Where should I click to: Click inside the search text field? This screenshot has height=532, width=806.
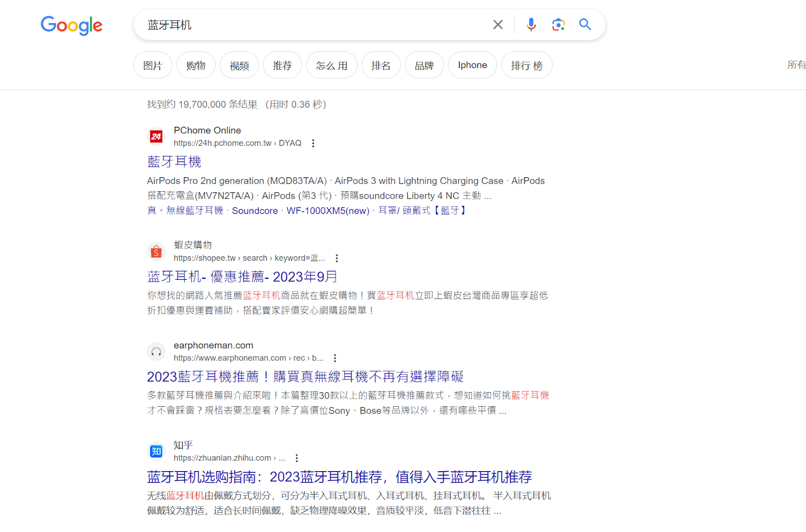point(312,25)
